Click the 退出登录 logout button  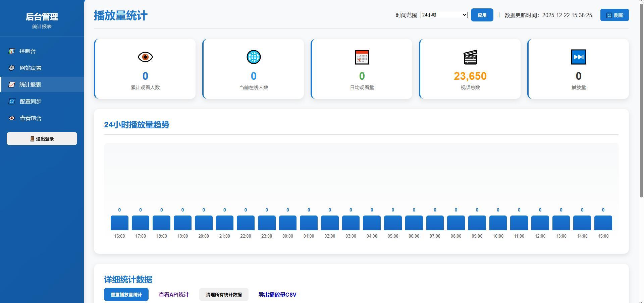point(42,139)
